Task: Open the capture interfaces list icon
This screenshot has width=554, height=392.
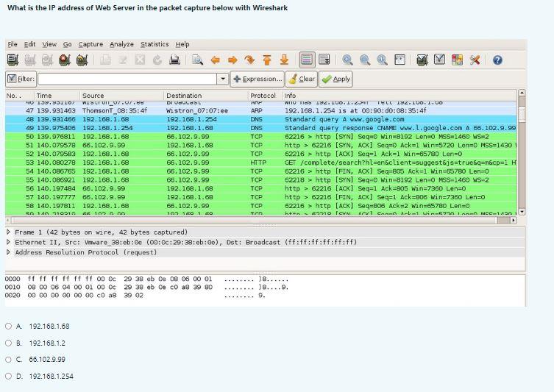Action: pos(13,60)
